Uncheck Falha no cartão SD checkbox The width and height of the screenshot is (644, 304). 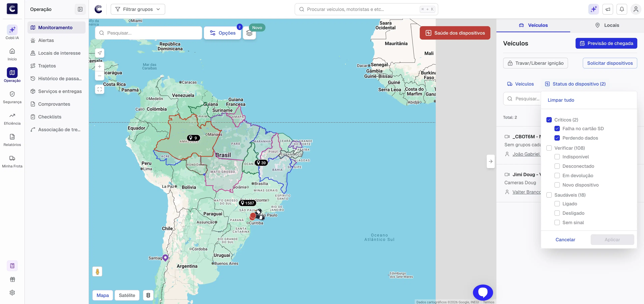click(x=557, y=129)
